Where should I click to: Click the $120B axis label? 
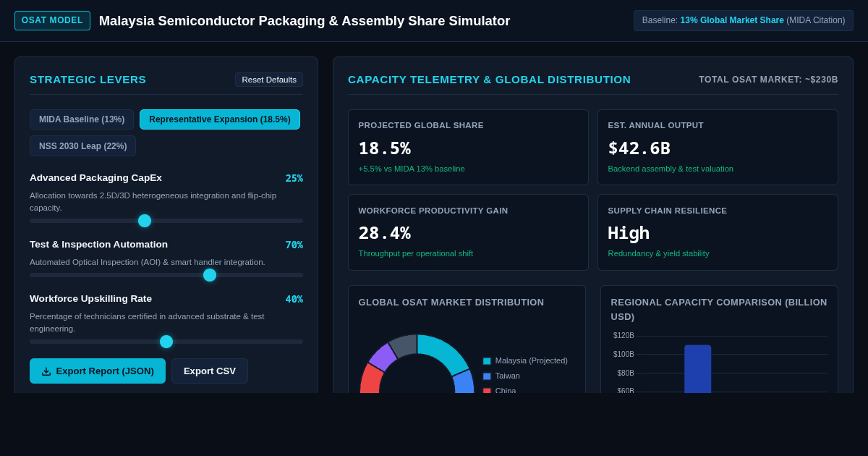[x=624, y=336]
